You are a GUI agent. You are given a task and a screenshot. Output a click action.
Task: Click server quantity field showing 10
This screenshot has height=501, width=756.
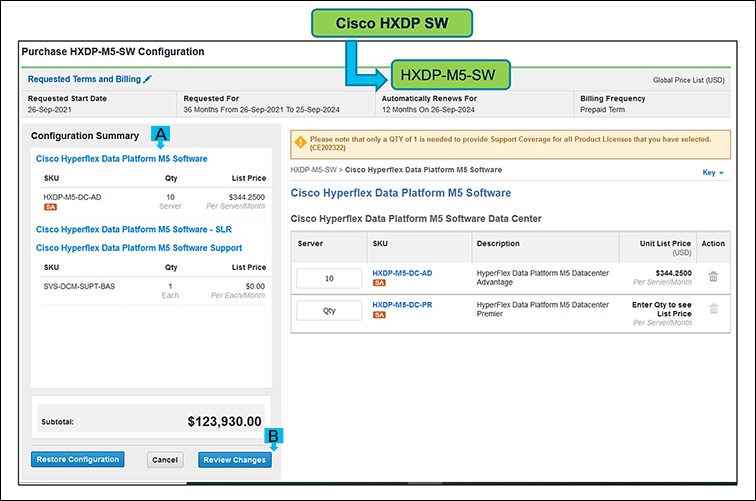coord(329,278)
